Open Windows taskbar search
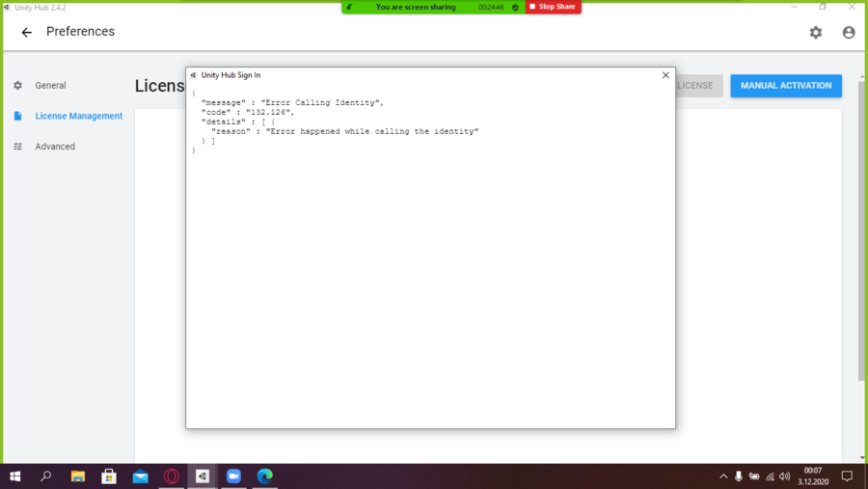 (46, 476)
